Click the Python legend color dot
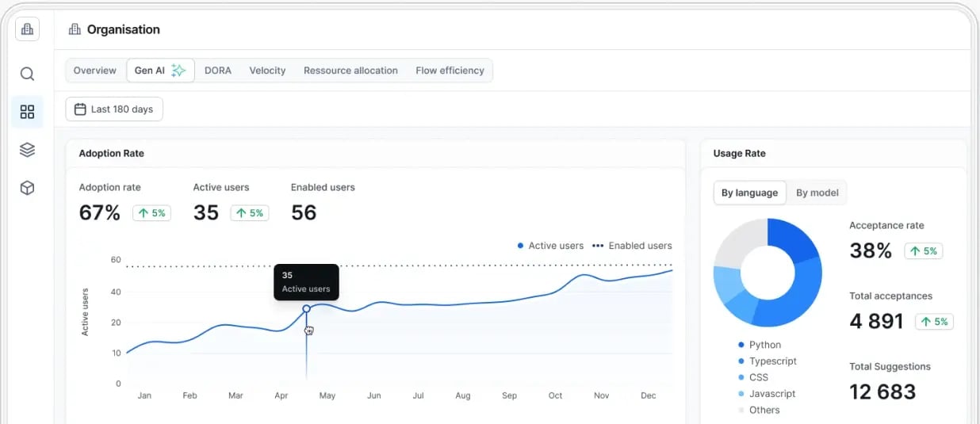This screenshot has width=980, height=424. (741, 345)
